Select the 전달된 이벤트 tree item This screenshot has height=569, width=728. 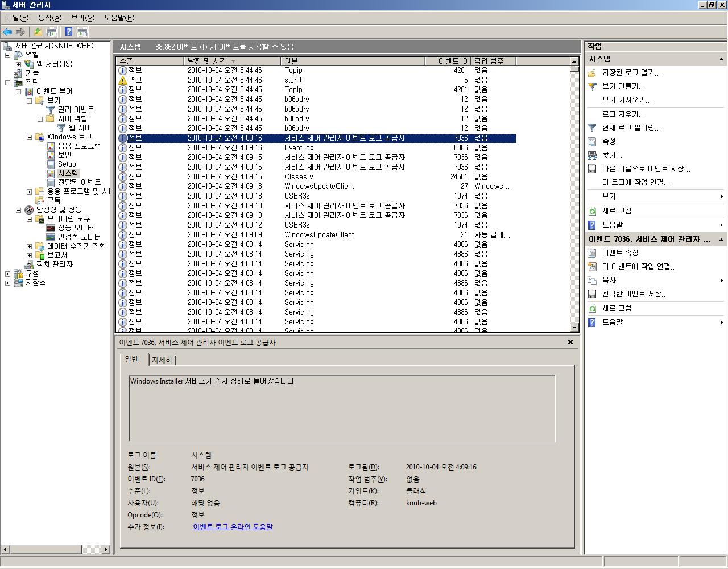click(x=79, y=182)
